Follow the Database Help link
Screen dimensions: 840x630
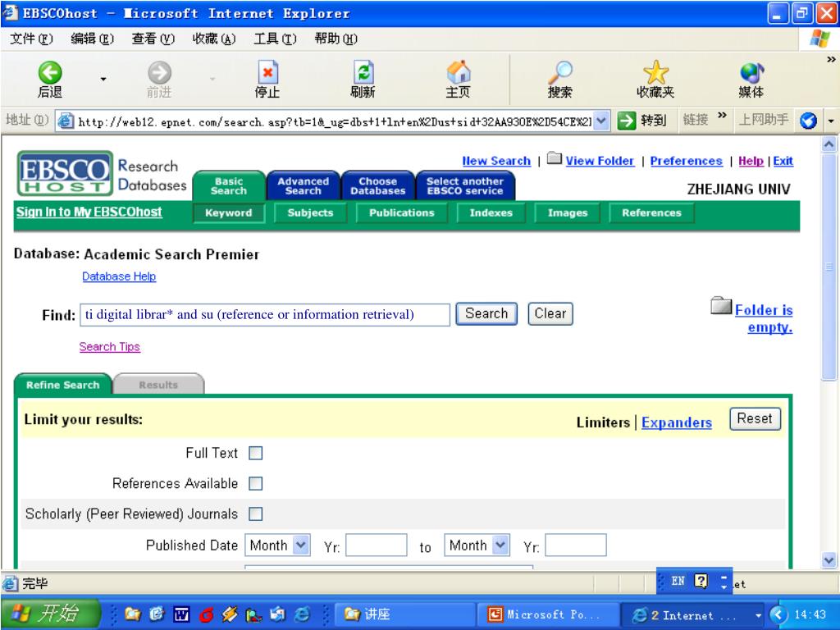coord(119,276)
